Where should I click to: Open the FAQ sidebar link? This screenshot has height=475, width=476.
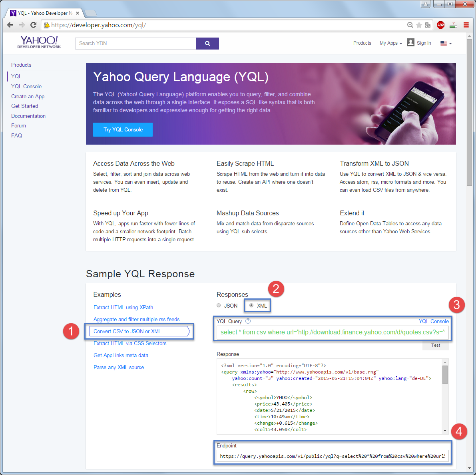click(17, 136)
